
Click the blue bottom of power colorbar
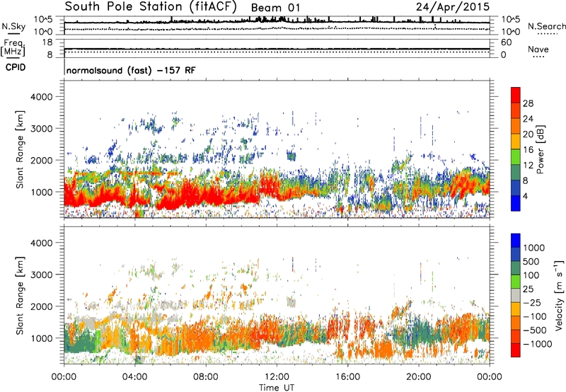coord(516,203)
